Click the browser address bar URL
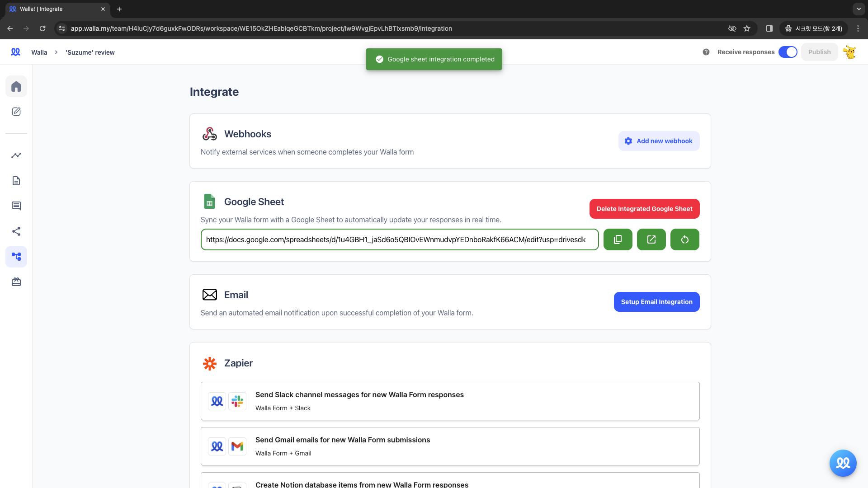This screenshot has height=488, width=868. [261, 28]
